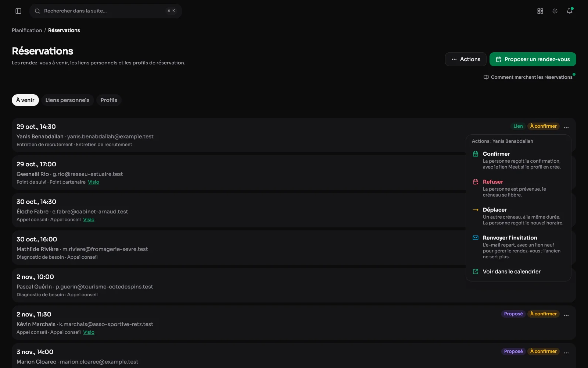Image resolution: width=588 pixels, height=368 pixels.
Task: Open more options for Yanis Benabdallah row
Action: tap(566, 127)
